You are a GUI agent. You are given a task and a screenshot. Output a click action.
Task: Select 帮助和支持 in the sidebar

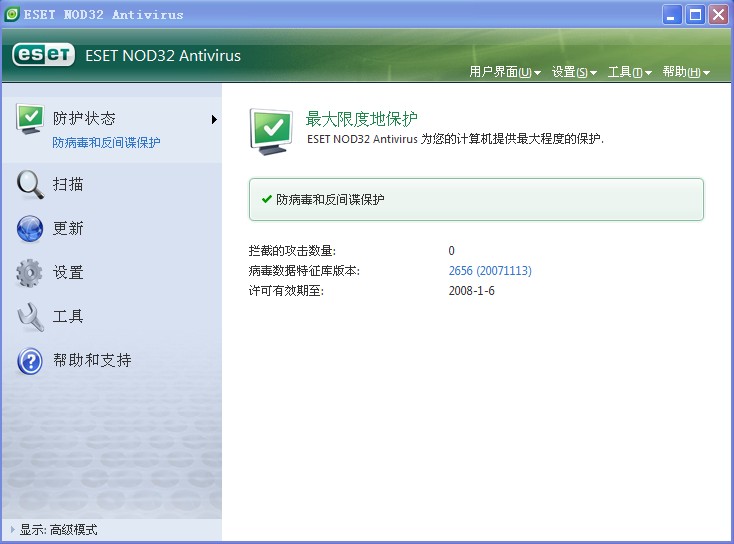point(92,360)
